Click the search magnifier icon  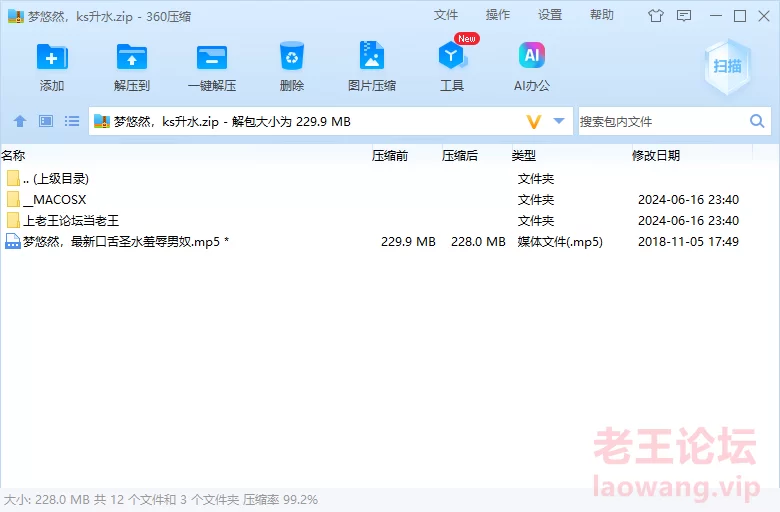click(757, 121)
